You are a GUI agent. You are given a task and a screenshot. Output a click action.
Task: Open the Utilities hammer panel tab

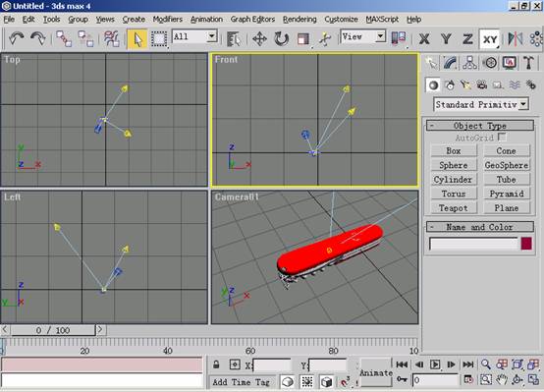point(528,63)
